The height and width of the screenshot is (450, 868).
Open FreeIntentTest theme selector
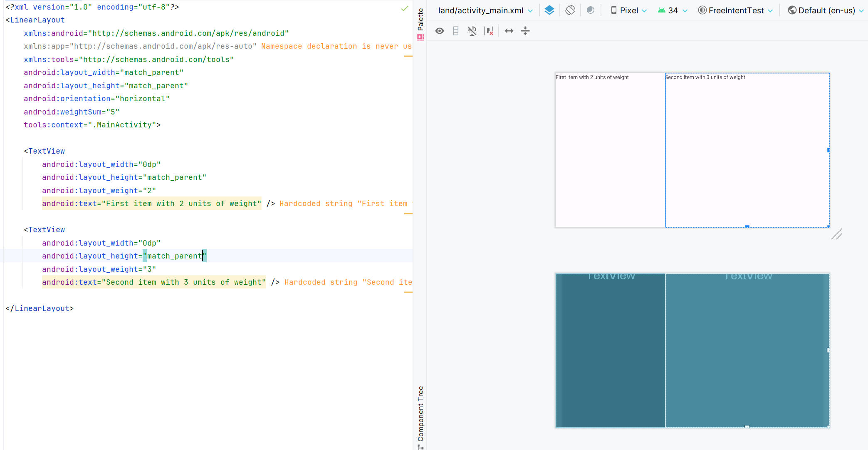(735, 10)
